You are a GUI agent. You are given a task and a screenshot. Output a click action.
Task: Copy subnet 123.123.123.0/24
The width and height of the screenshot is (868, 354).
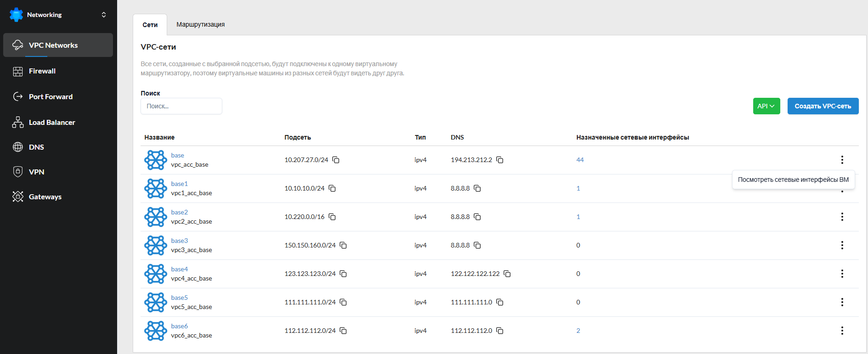pos(343,274)
